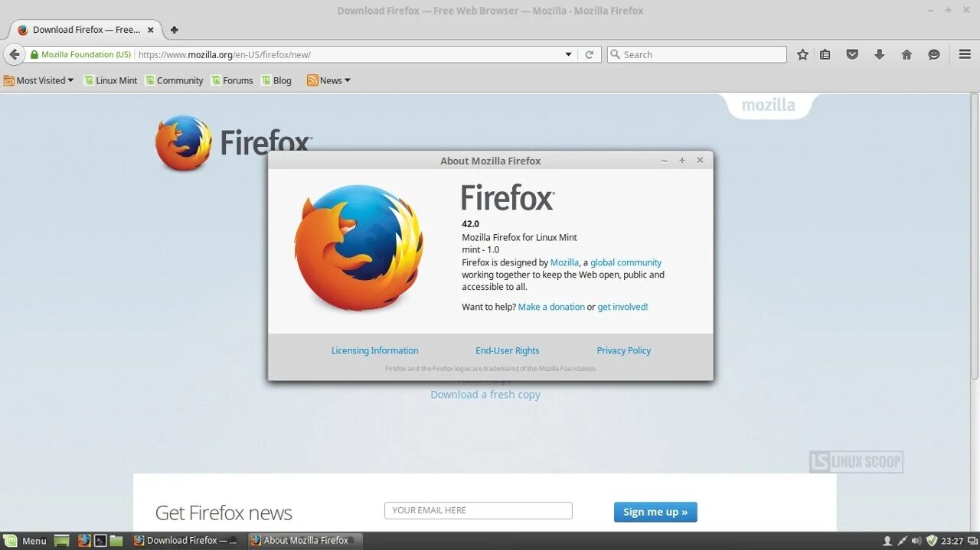This screenshot has width=980, height=550.
Task: Go to the Home page icon
Action: click(906, 54)
